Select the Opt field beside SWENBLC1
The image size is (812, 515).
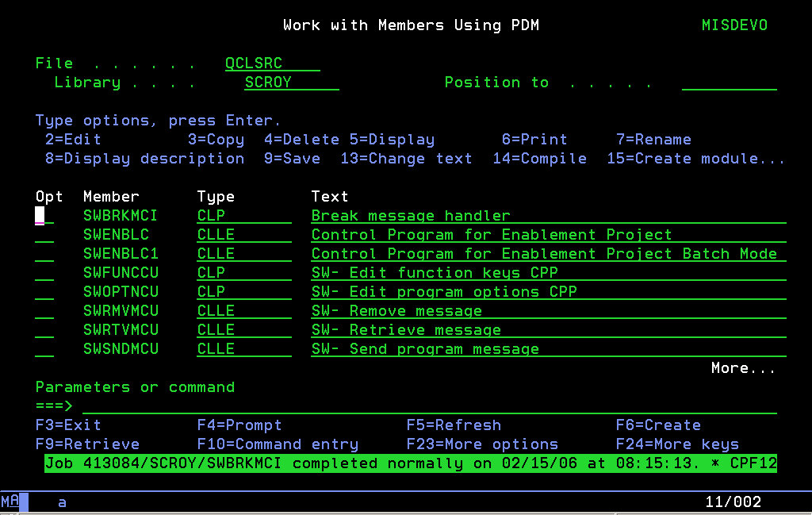point(44,254)
